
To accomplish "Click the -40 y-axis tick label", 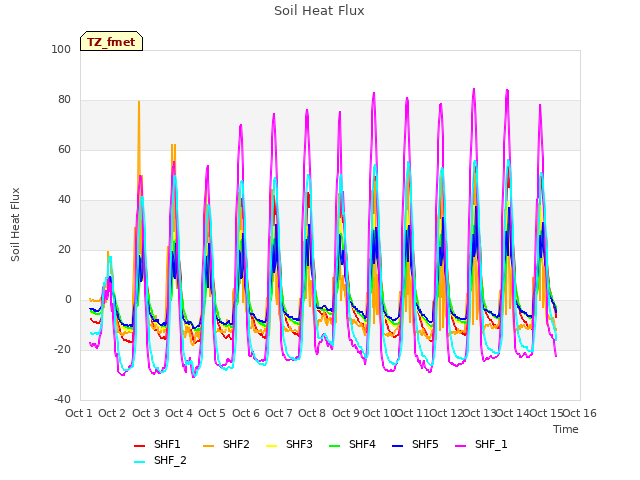I will (62, 400).
